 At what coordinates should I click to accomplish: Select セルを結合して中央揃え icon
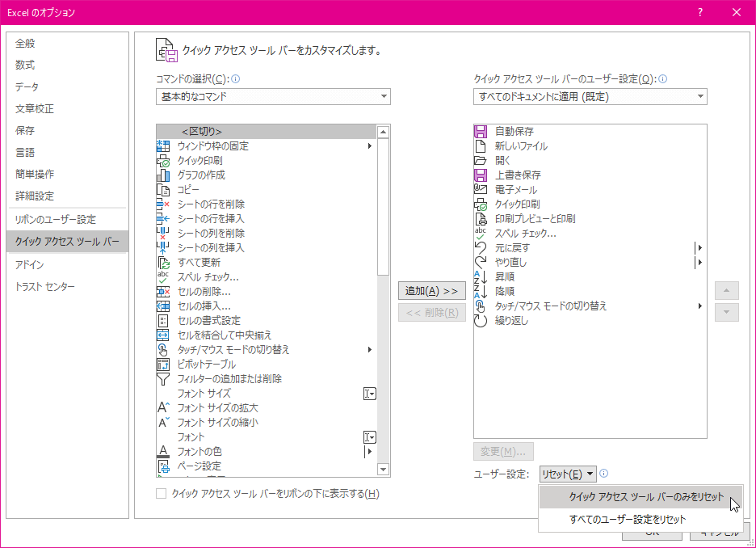[163, 335]
